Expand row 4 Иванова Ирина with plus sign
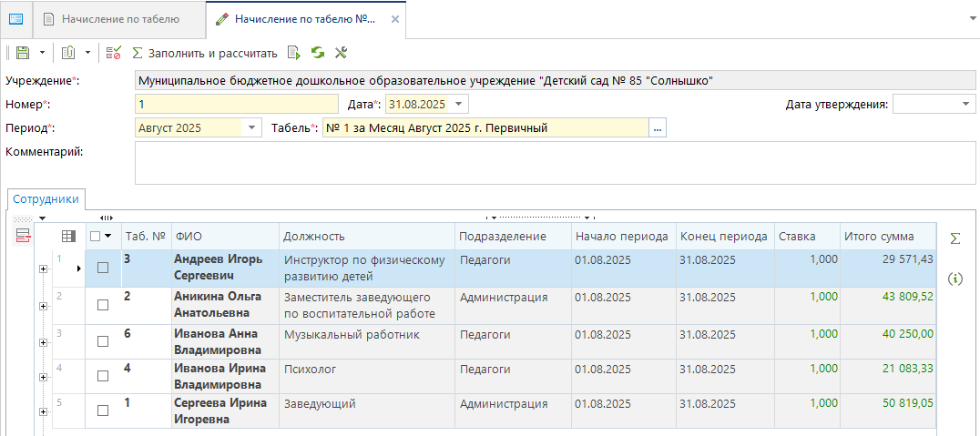 coord(43,377)
